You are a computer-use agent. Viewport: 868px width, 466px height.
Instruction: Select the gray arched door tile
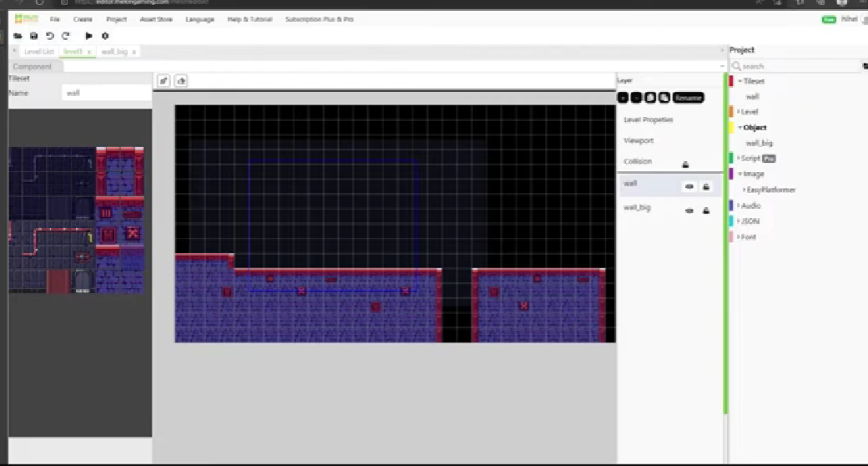(83, 281)
